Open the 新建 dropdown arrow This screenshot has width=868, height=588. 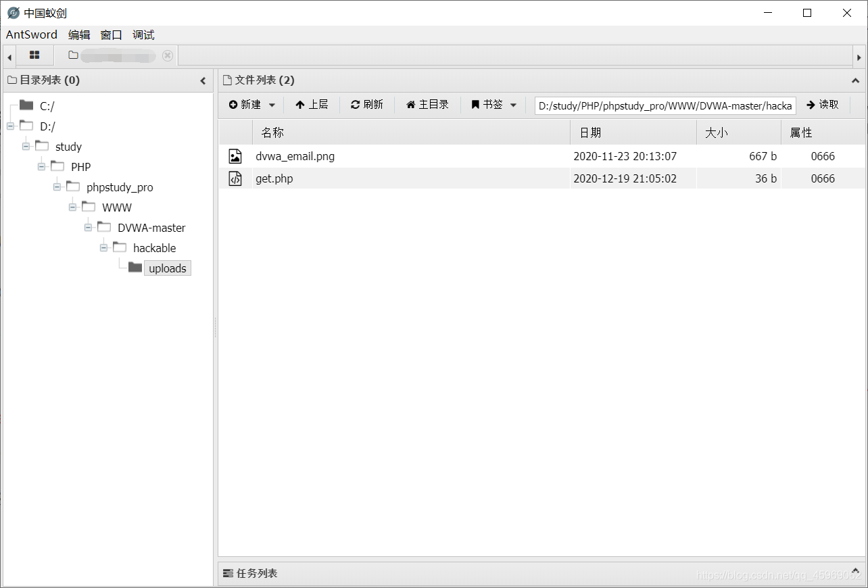pos(272,105)
